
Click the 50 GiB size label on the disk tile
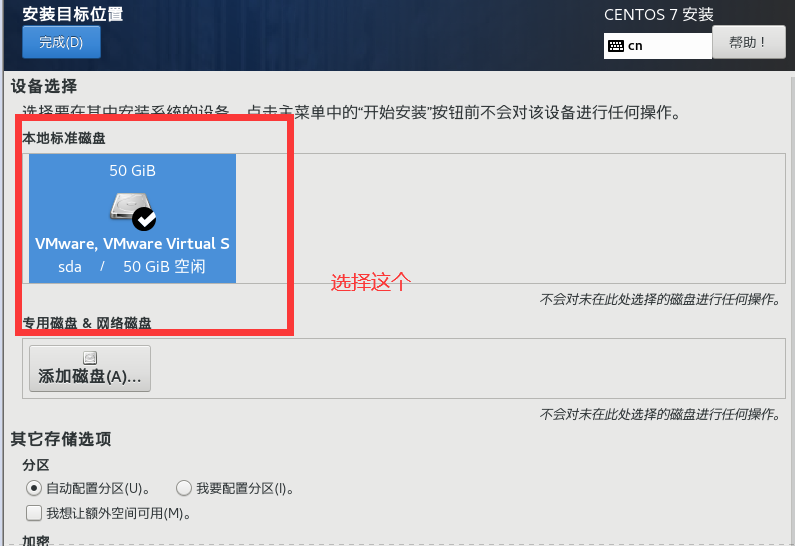(132, 171)
